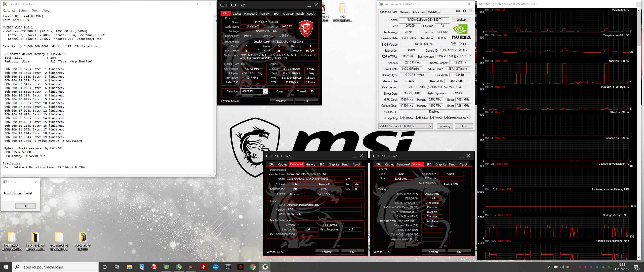Open the PROJET FLP INSTRU desktop icon

83,241
